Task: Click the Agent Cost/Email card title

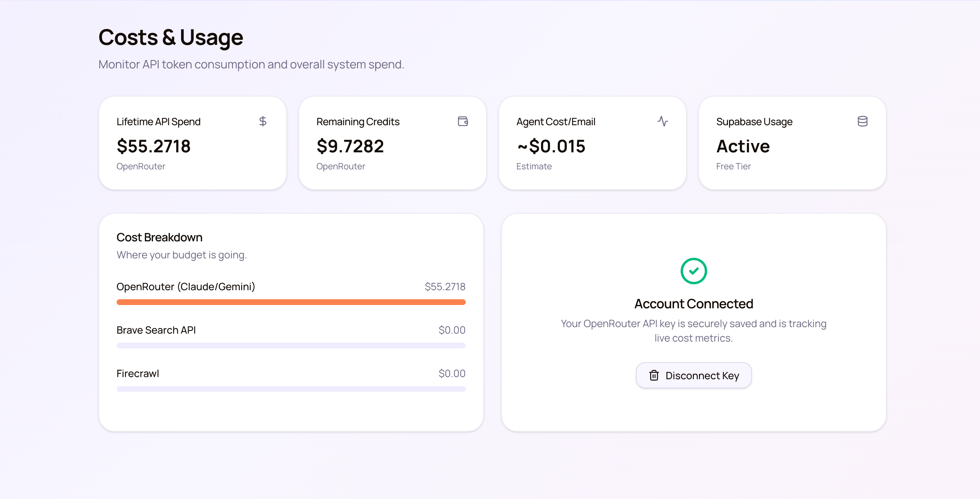Action: coord(556,122)
